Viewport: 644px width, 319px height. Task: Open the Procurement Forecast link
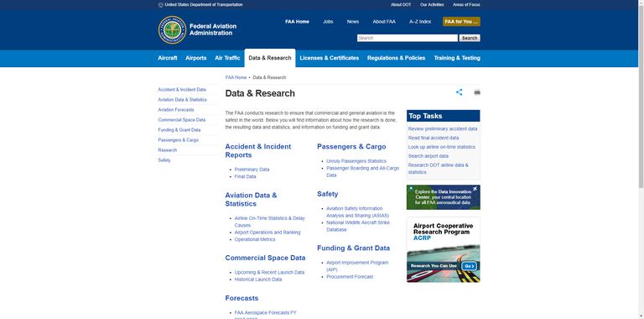click(350, 277)
